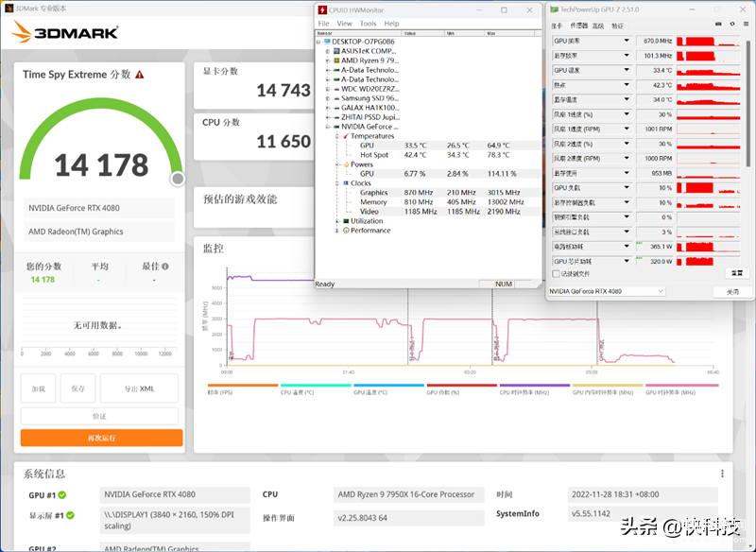
Task: Click the 重置 button in GPU-Z
Action: click(737, 273)
